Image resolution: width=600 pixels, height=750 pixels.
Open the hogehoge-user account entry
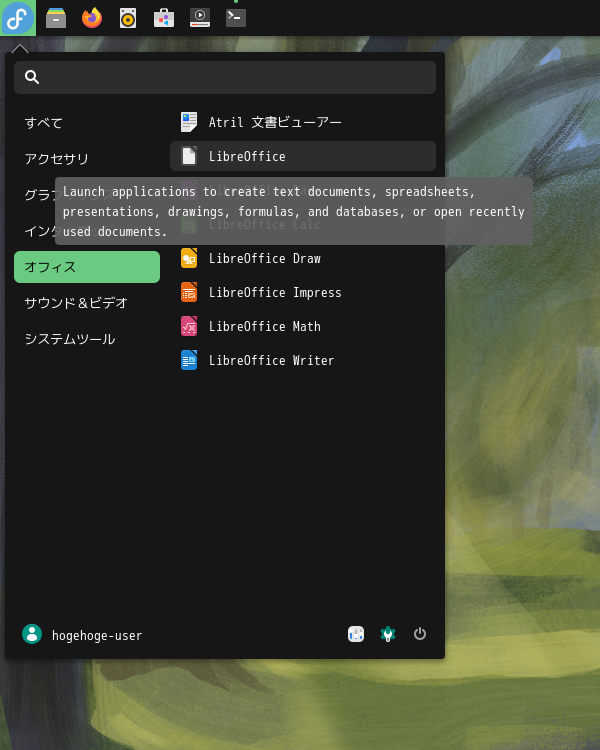[82, 635]
